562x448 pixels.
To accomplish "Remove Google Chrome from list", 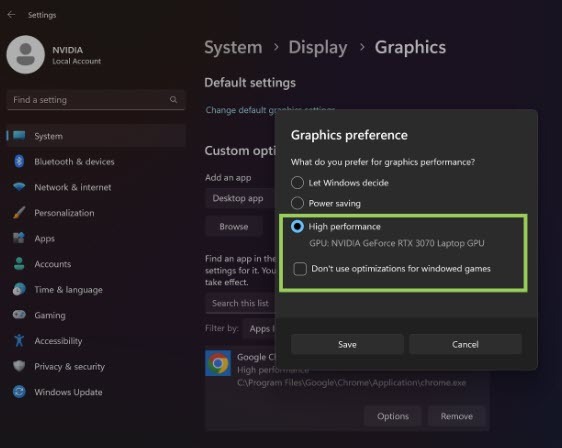I will pos(457,416).
